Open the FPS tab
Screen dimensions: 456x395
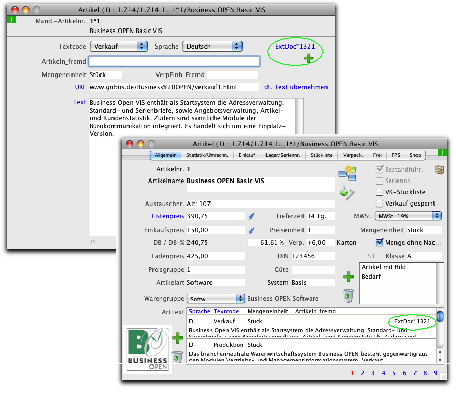pos(396,155)
